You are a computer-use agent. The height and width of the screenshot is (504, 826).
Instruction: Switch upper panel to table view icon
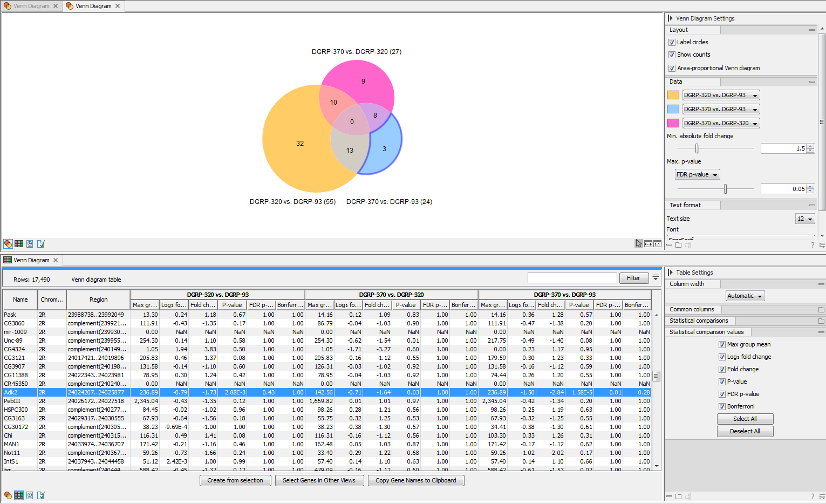click(x=19, y=244)
